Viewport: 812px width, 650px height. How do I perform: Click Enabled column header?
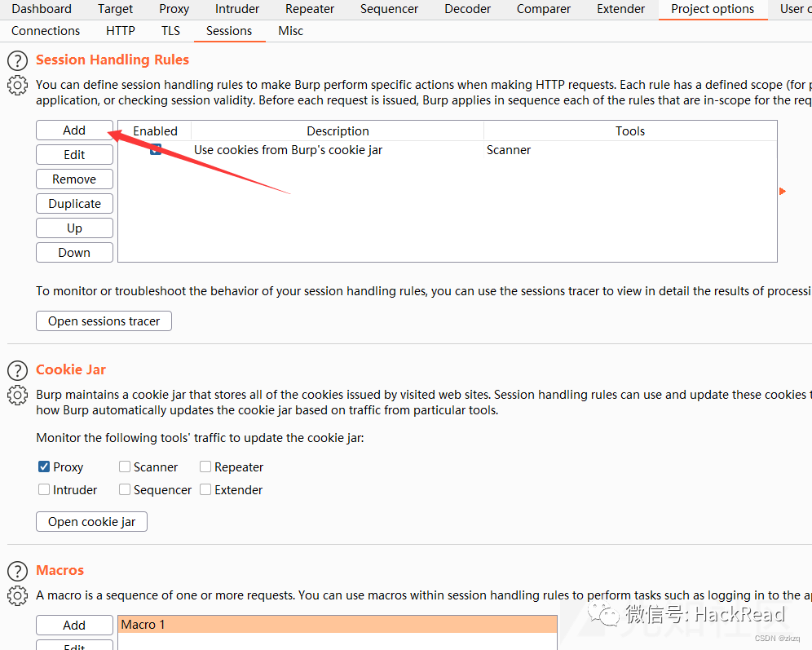pos(155,131)
